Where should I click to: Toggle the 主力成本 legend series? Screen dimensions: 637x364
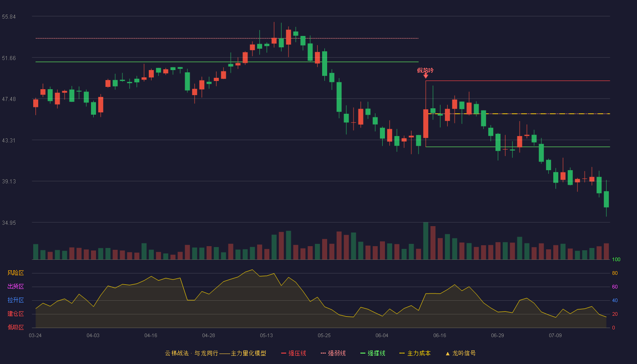(415, 353)
